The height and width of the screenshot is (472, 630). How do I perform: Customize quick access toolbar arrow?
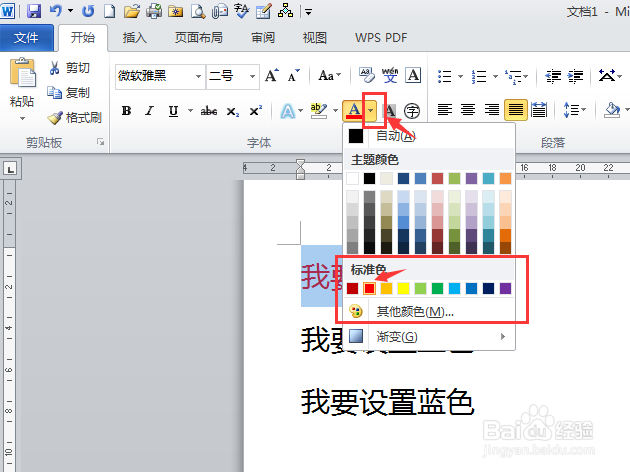click(309, 12)
